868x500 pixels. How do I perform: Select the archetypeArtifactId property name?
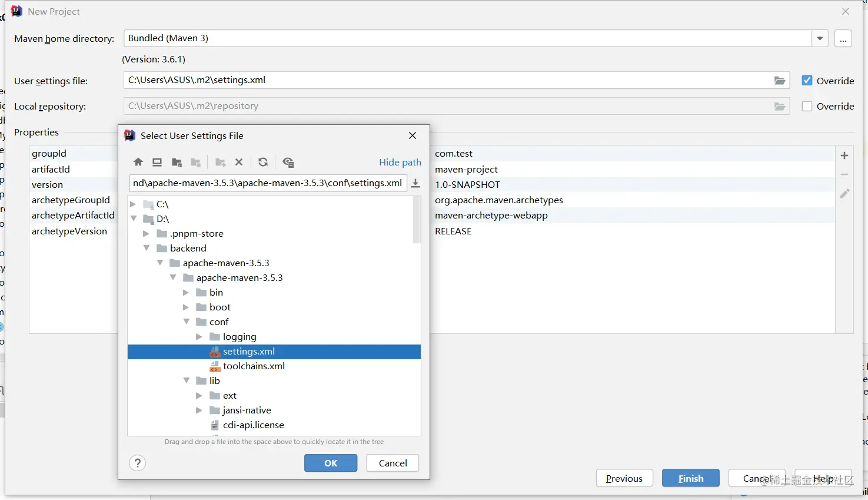click(73, 216)
